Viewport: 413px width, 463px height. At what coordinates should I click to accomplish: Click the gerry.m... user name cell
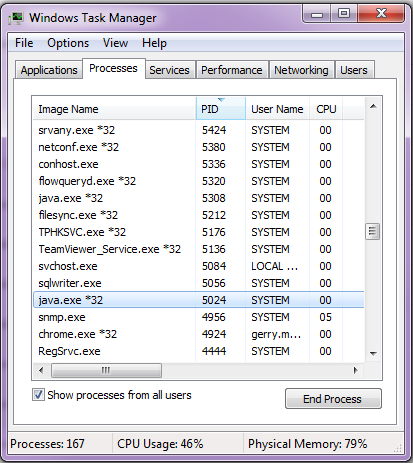[276, 334]
